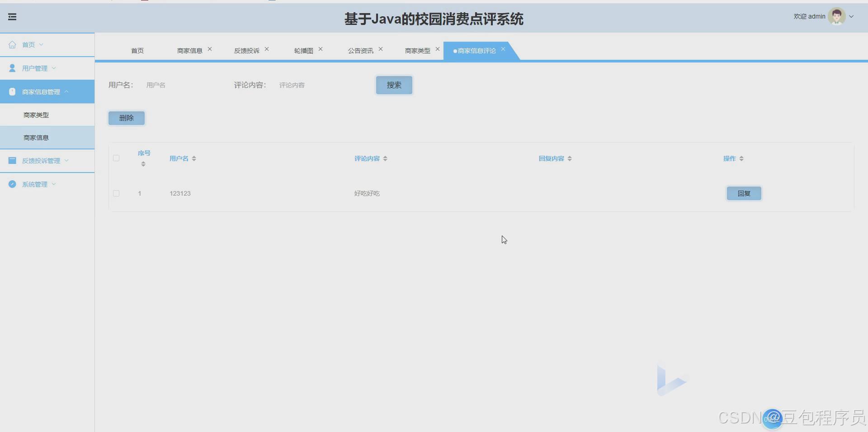Click the sort icon beside 操作 column
Image resolution: width=868 pixels, height=432 pixels.
pyautogui.click(x=742, y=158)
